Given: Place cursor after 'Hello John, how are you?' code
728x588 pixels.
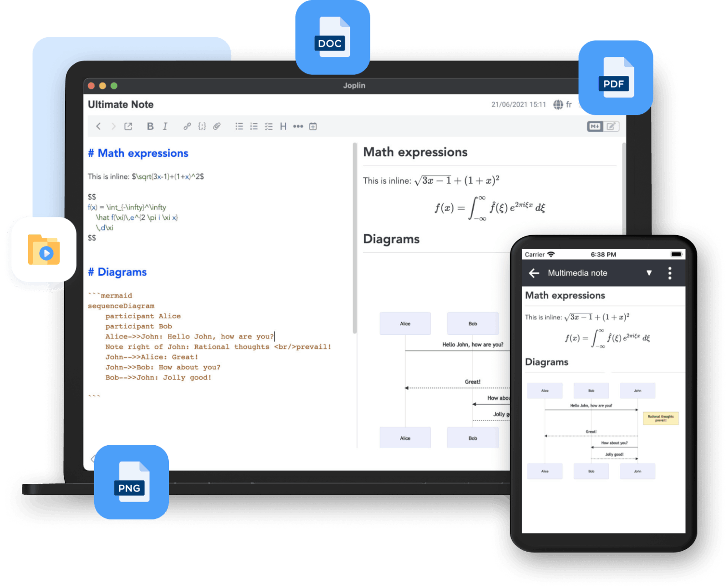Looking at the screenshot, I should coord(274,337).
